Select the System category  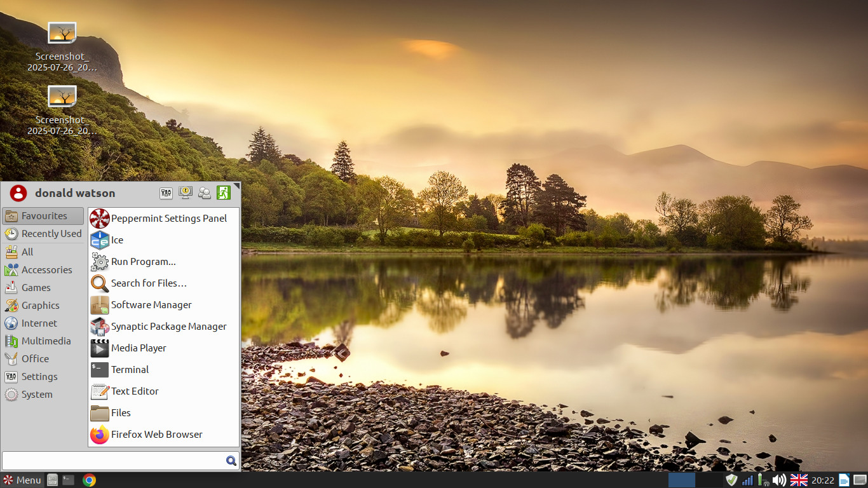(43, 394)
